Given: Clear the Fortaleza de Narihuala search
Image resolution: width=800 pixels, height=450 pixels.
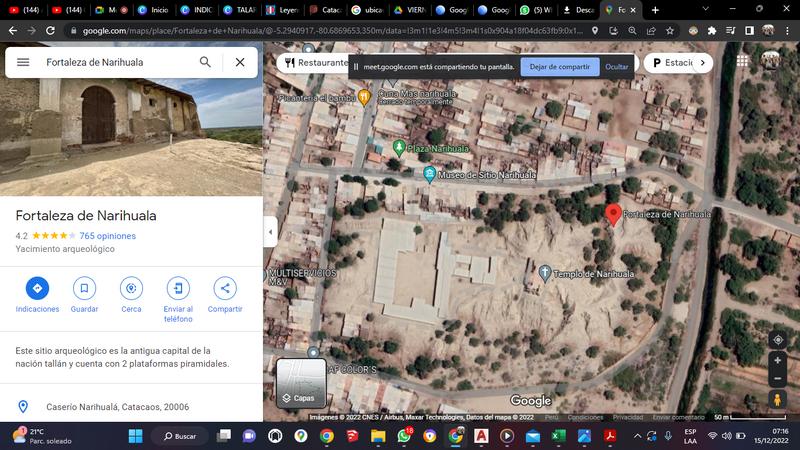Looking at the screenshot, I should (240, 62).
